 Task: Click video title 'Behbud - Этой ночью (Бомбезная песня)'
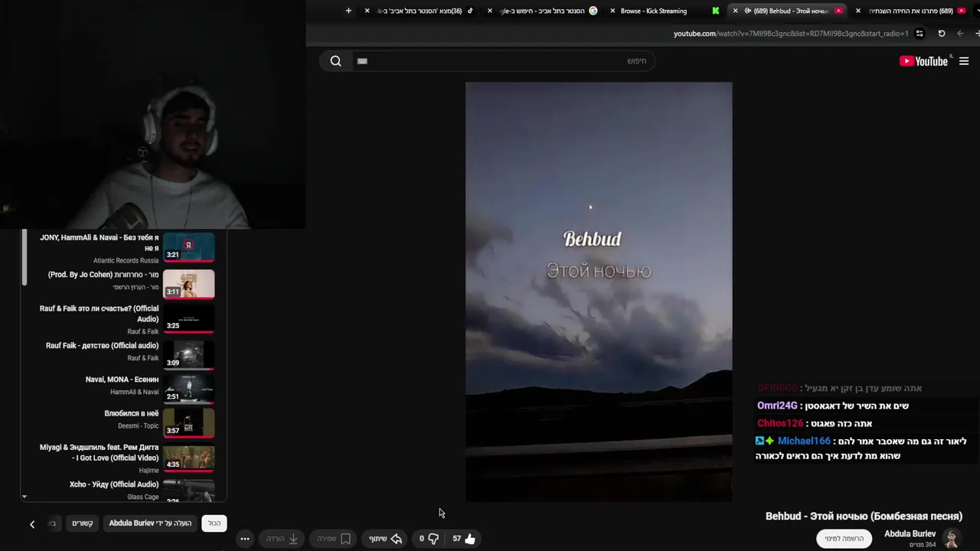coord(864,517)
